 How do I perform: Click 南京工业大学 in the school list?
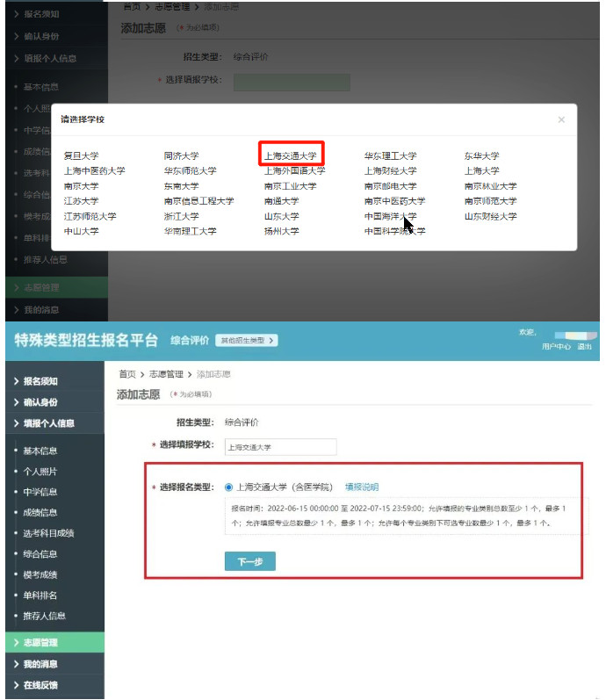click(291, 185)
